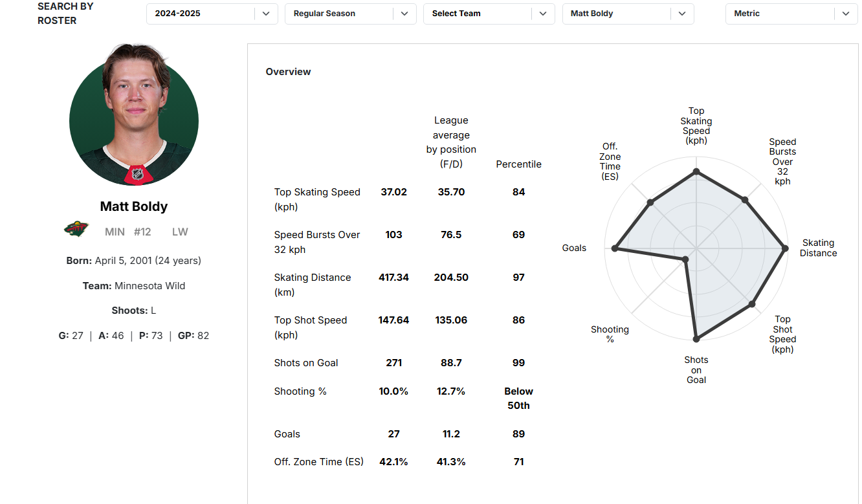Open the Matt Boldy player dropdown

(x=628, y=14)
